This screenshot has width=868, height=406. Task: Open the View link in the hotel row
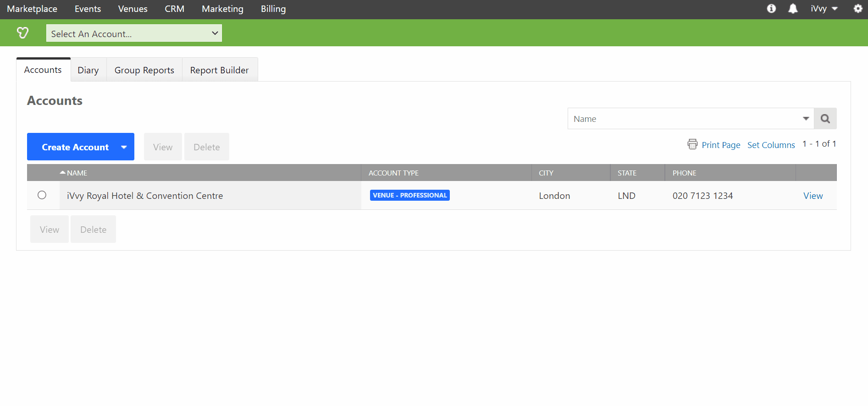pos(813,196)
